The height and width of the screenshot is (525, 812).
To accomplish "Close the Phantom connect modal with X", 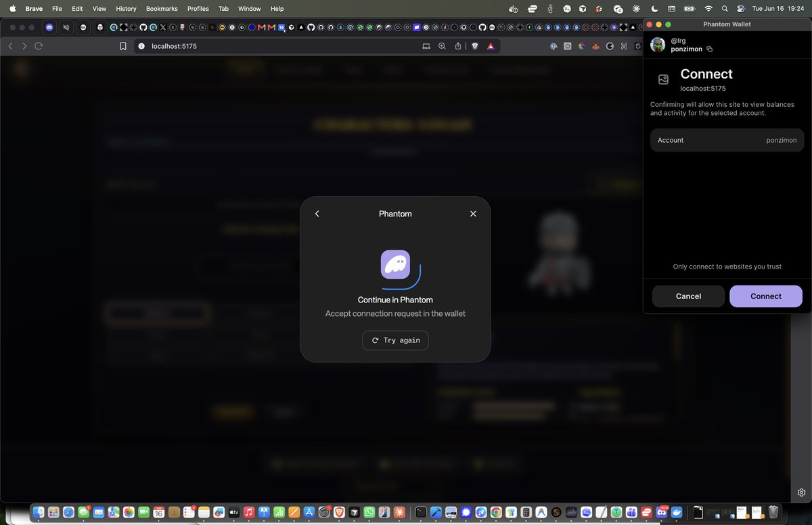I will [473, 214].
